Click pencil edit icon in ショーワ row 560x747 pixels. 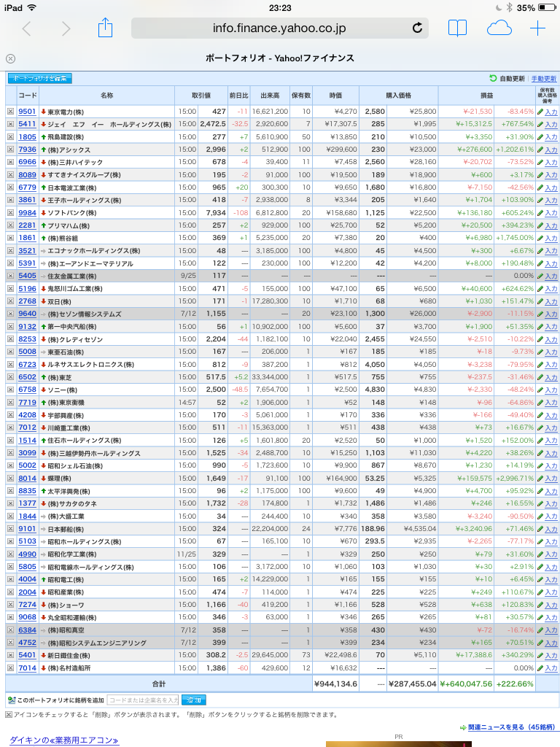[x=540, y=605]
